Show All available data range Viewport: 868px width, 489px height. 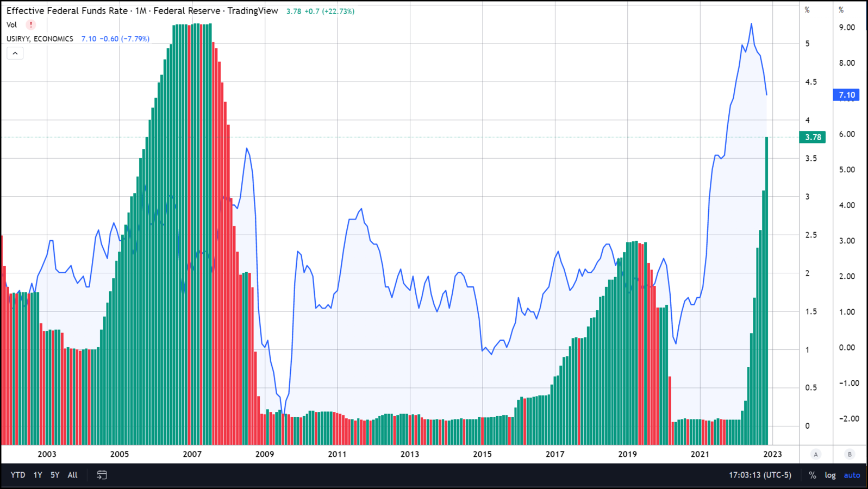(72, 475)
